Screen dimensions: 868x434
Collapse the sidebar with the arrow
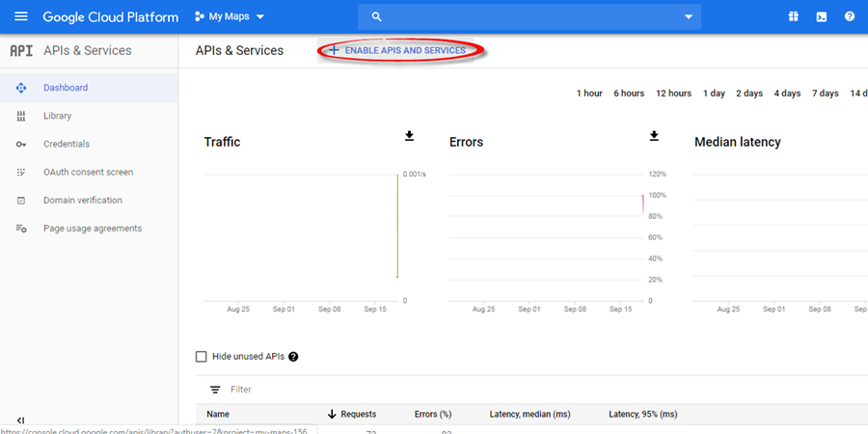21,420
